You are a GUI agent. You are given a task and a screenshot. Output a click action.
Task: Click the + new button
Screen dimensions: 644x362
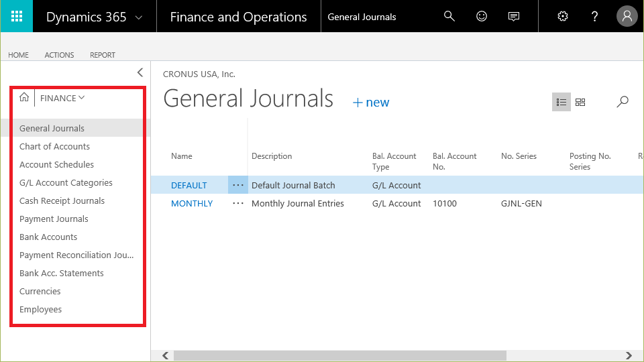tap(371, 102)
